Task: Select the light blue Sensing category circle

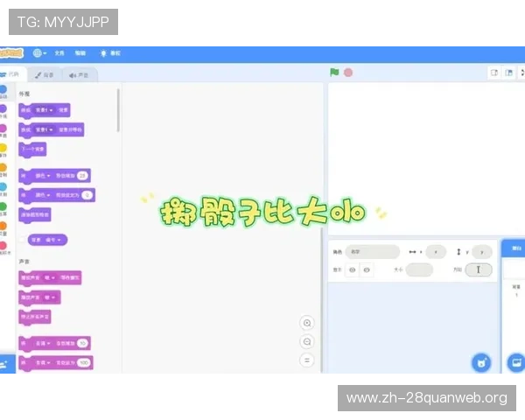Action: (3, 186)
